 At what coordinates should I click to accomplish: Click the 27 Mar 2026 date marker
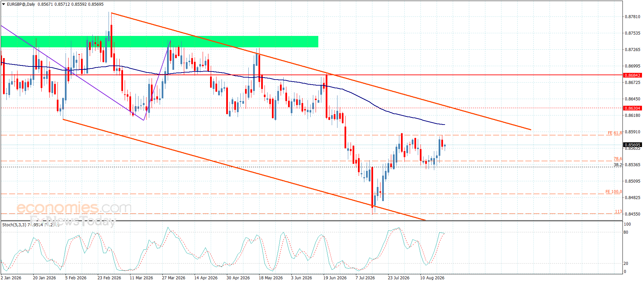[x=173, y=278]
